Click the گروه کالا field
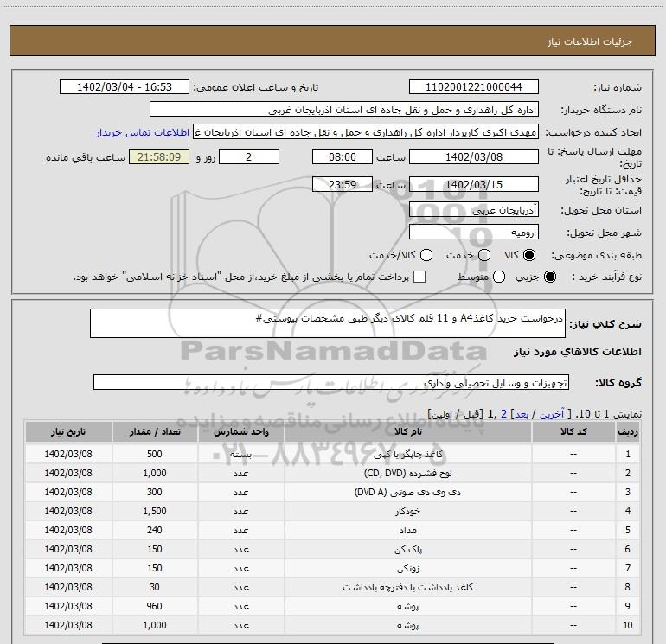Image resolution: width=666 pixels, height=644 pixels. (331, 382)
